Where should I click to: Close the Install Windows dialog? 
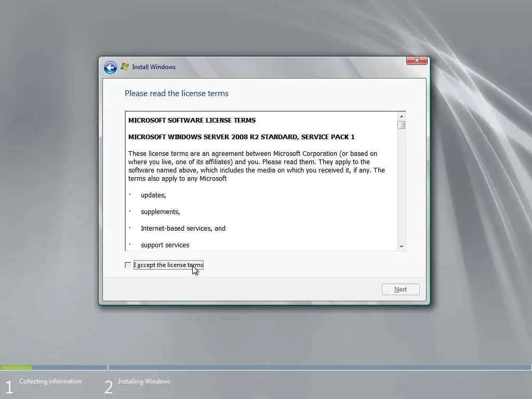417,60
